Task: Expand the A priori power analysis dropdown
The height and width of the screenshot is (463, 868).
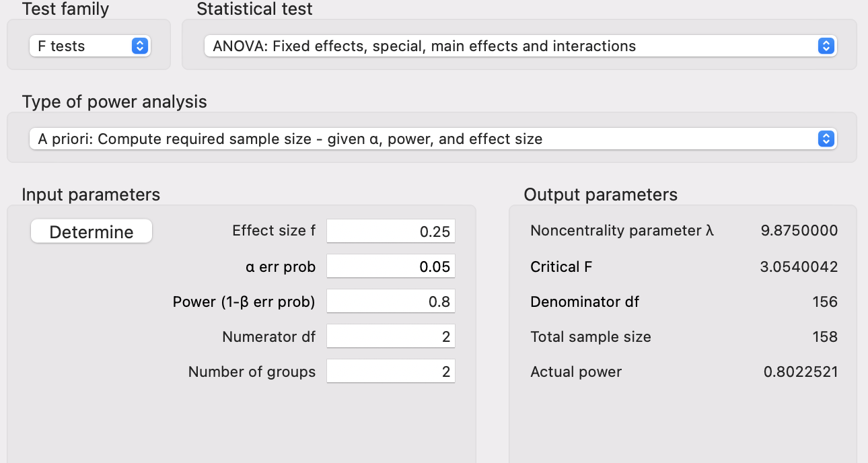Action: (433, 139)
